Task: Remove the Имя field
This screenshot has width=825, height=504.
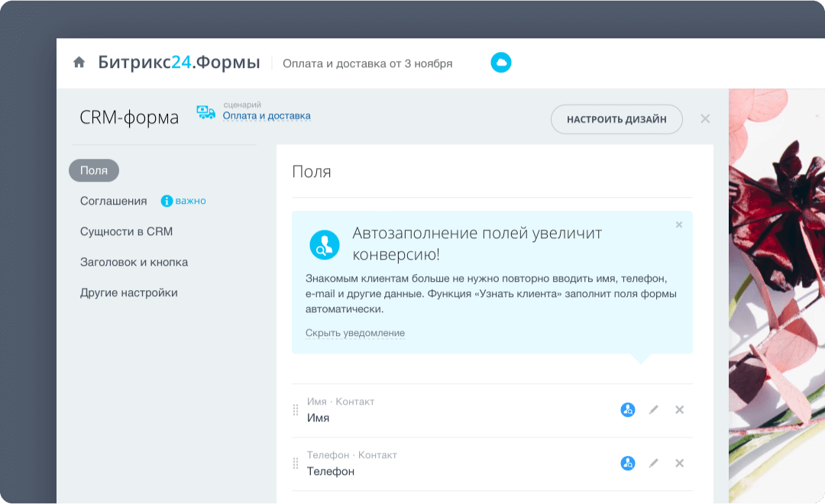Action: [679, 410]
